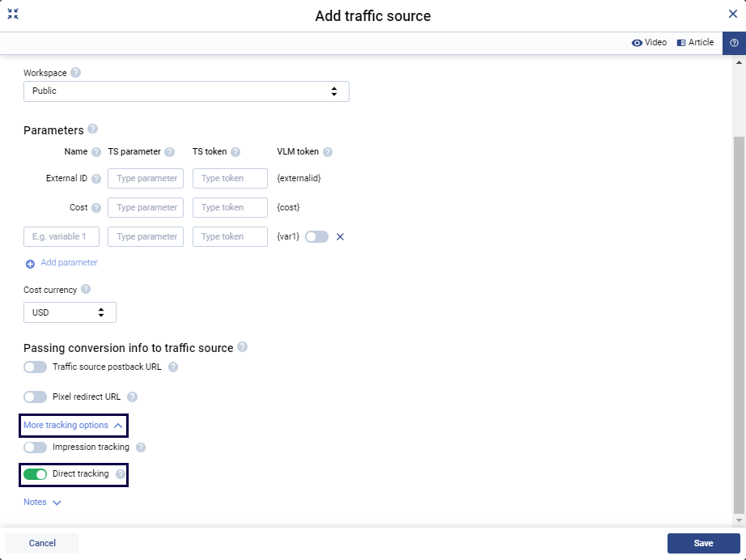746x560 pixels.
Task: Turn on the Pixel redirect URL toggle
Action: click(36, 397)
